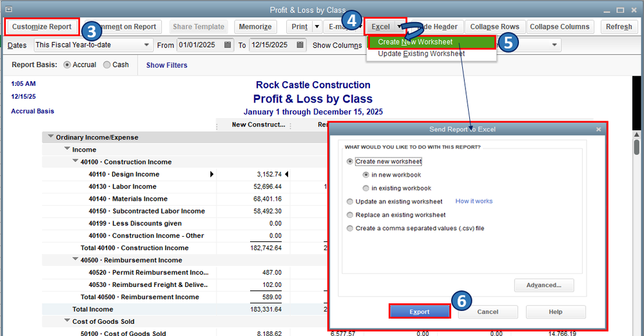Open the Excel dropdown arrow
The image size is (644, 336).
click(x=399, y=26)
